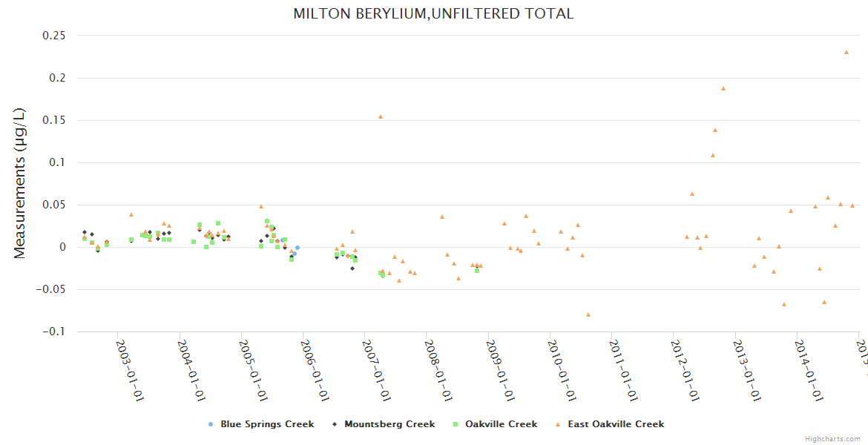Toggle Mountsberg Creek series label

[x=389, y=424]
